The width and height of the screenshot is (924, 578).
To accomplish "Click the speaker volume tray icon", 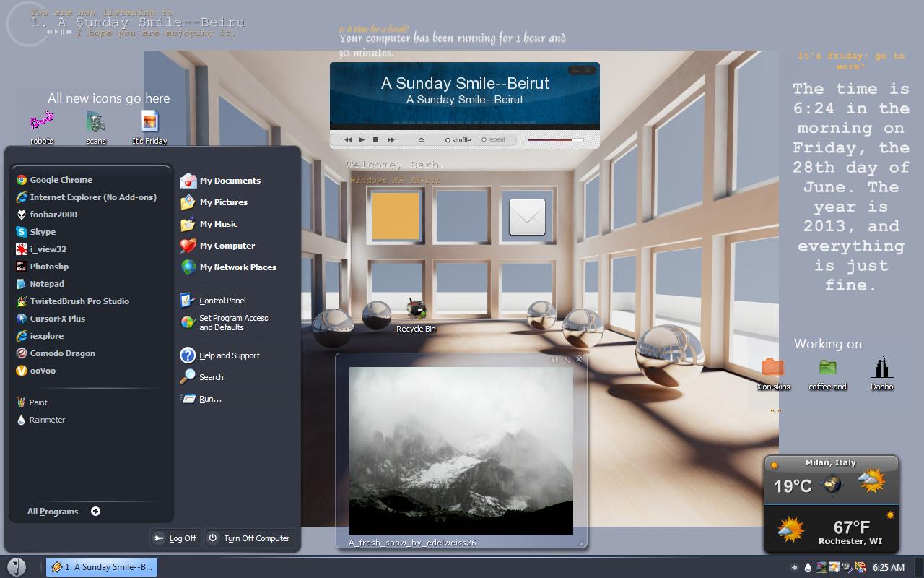I will (847, 567).
